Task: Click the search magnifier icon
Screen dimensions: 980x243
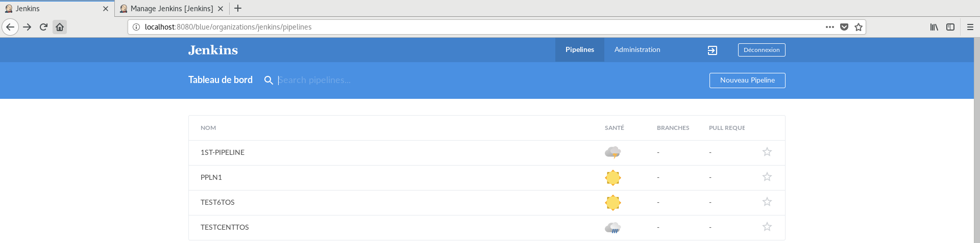Action: pyautogui.click(x=268, y=80)
